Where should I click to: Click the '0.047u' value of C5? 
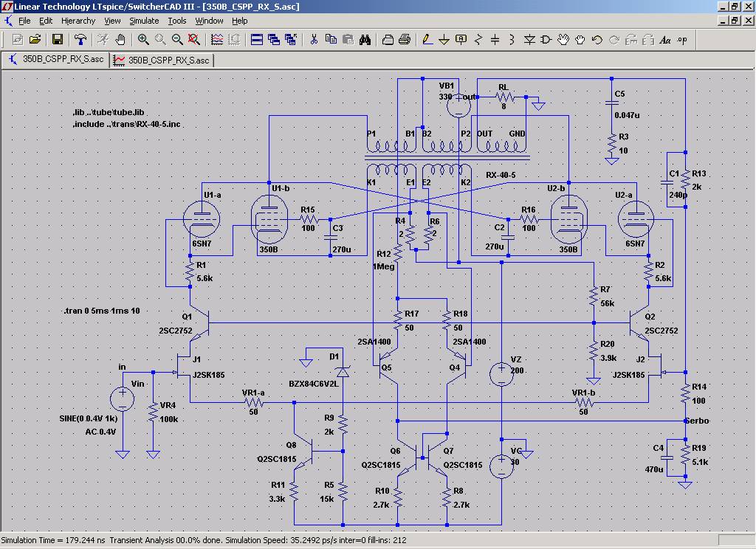(x=627, y=115)
